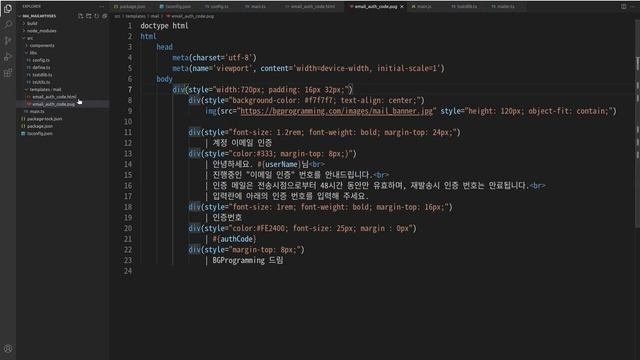Open editor More Actions ellipsis at top right

click(633, 7)
